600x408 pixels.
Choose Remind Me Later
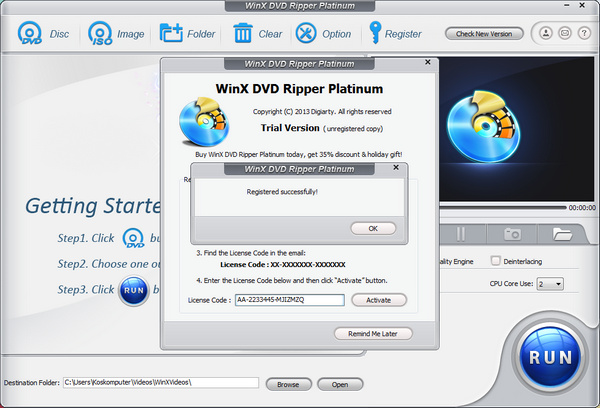point(373,334)
